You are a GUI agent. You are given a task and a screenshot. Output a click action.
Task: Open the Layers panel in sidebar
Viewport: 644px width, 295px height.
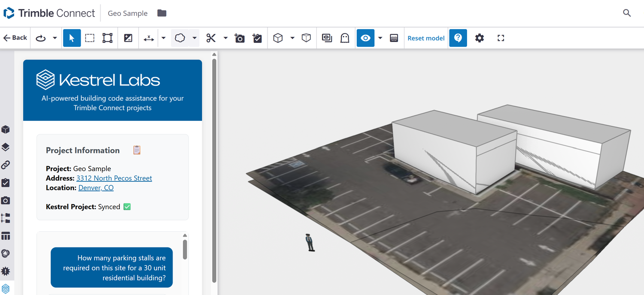pos(6,147)
